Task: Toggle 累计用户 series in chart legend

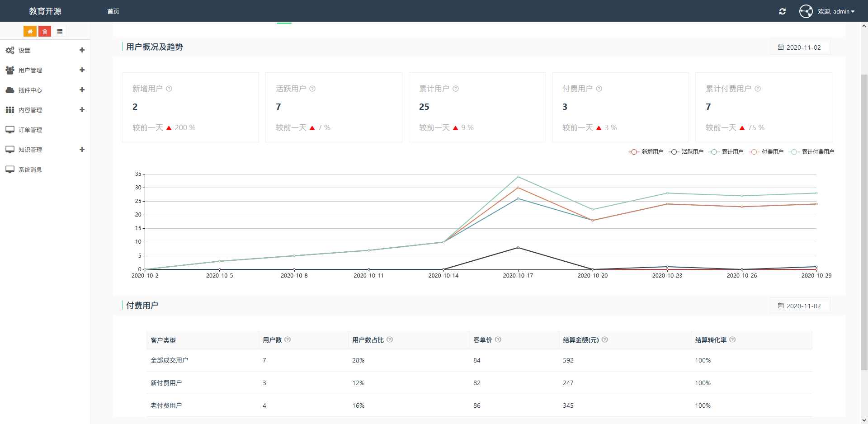Action: pos(726,152)
